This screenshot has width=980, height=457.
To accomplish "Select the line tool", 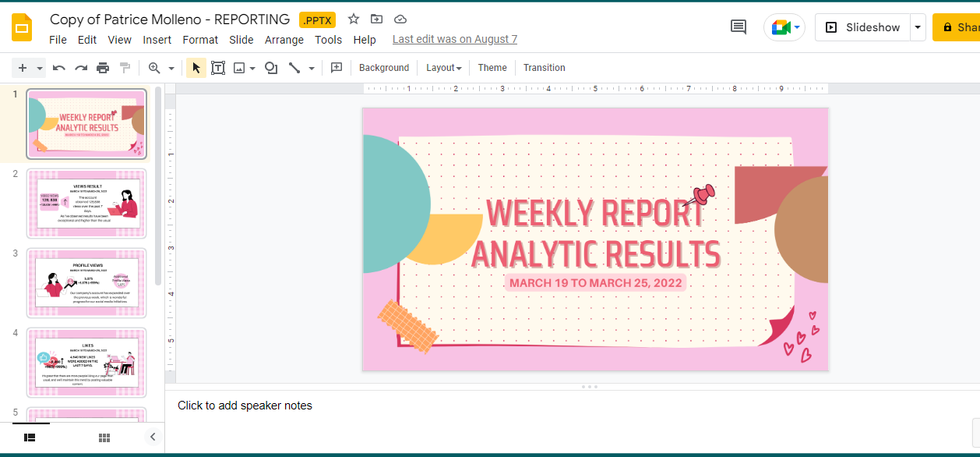I will (294, 68).
